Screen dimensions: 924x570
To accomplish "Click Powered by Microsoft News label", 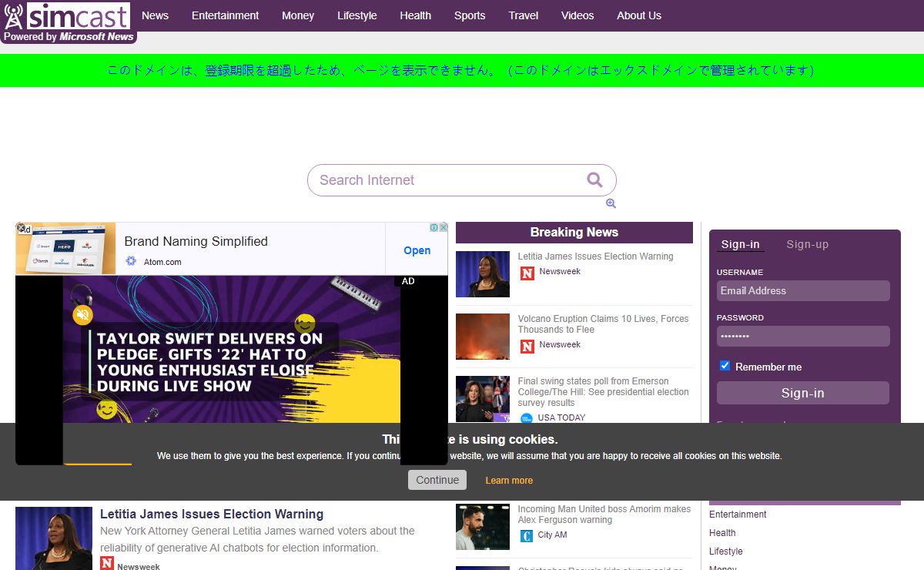I will pos(69,37).
